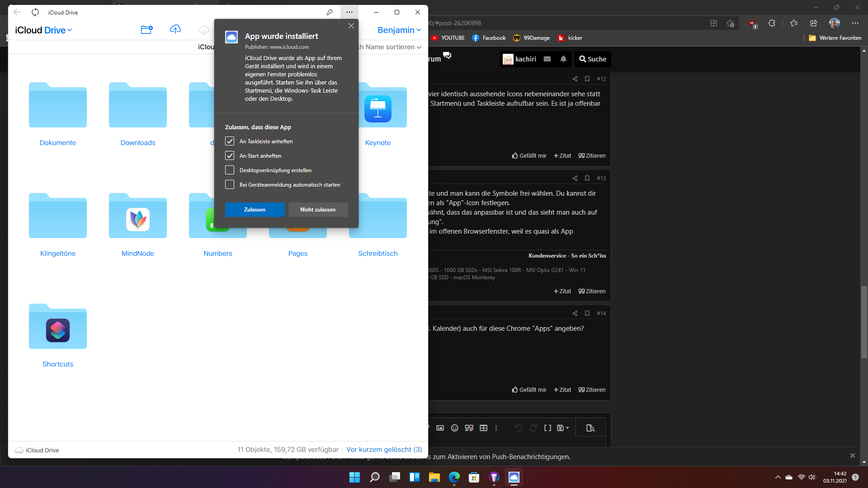The image size is (868, 488).
Task: Enable Desktopverknüpfung erstellen checkbox
Action: [230, 170]
